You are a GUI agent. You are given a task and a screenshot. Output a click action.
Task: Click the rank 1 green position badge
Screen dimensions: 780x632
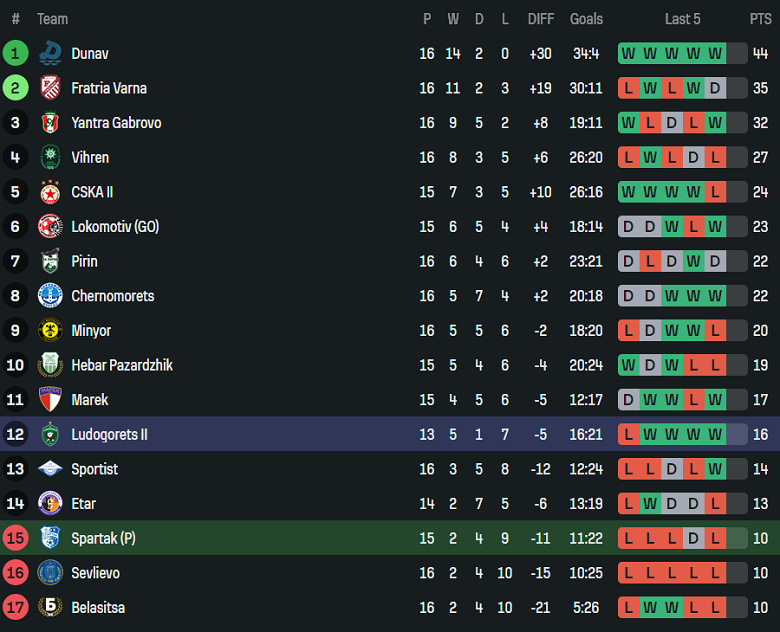coord(16,54)
